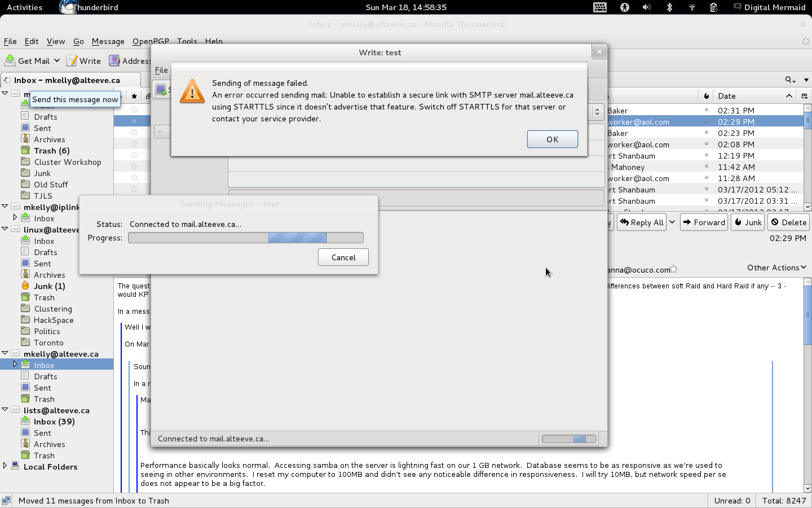Click Write to compose a new message
This screenshot has width=812, height=508.
tap(84, 61)
